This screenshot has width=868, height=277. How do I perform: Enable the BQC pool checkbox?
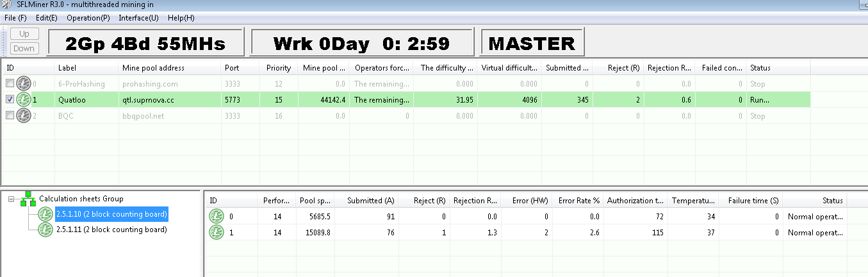10,116
